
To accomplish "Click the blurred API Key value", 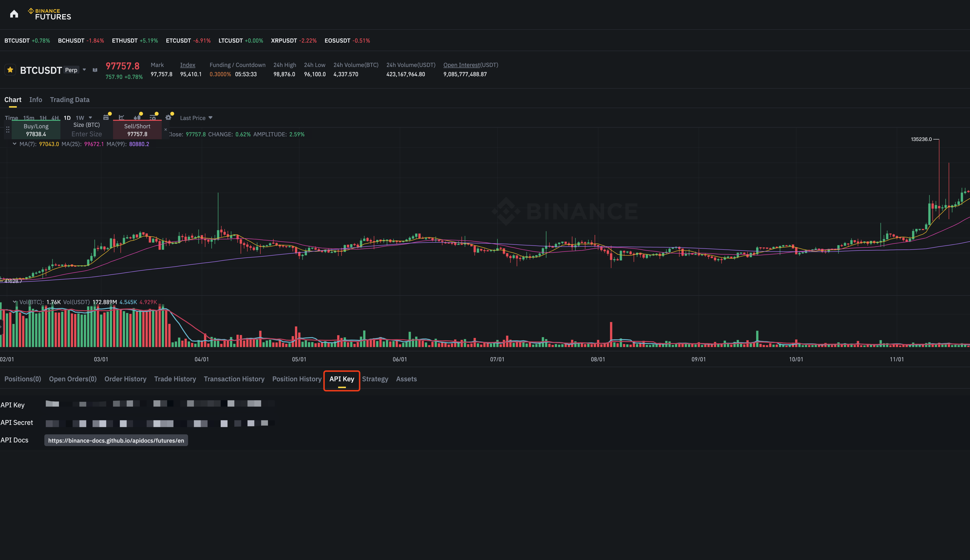I will pos(160,404).
